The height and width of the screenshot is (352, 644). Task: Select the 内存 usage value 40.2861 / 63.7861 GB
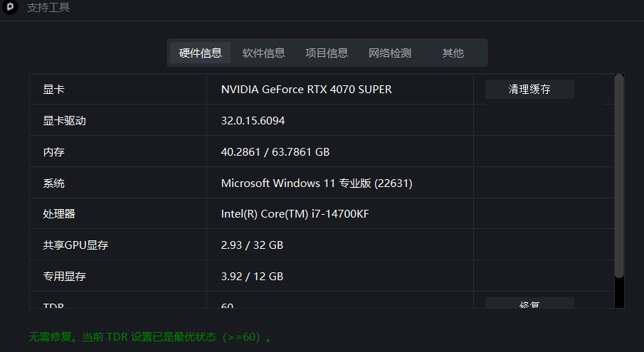click(275, 152)
